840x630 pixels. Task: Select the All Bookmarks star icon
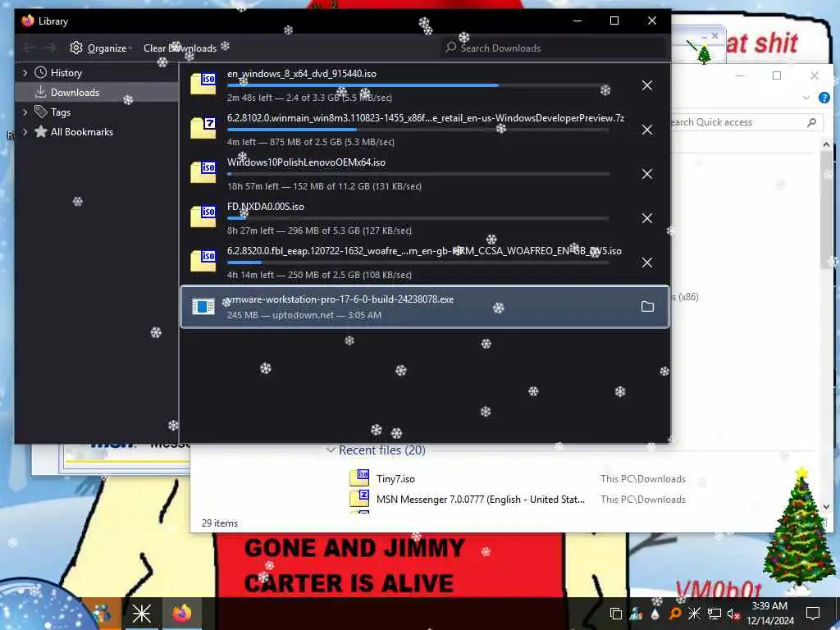[41, 131]
